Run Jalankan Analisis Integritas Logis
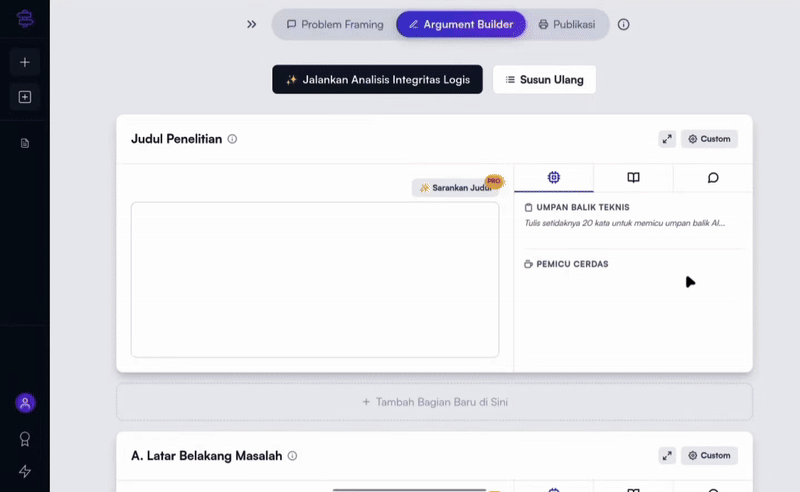 pyautogui.click(x=377, y=80)
